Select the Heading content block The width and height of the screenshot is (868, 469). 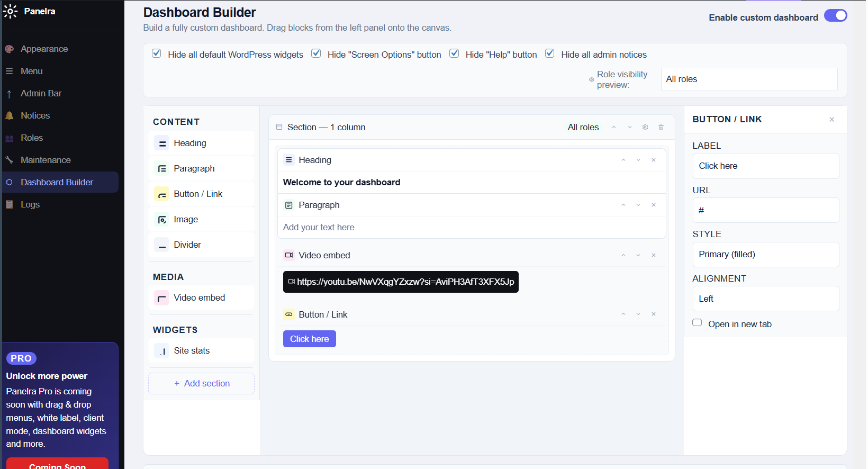[201, 143]
